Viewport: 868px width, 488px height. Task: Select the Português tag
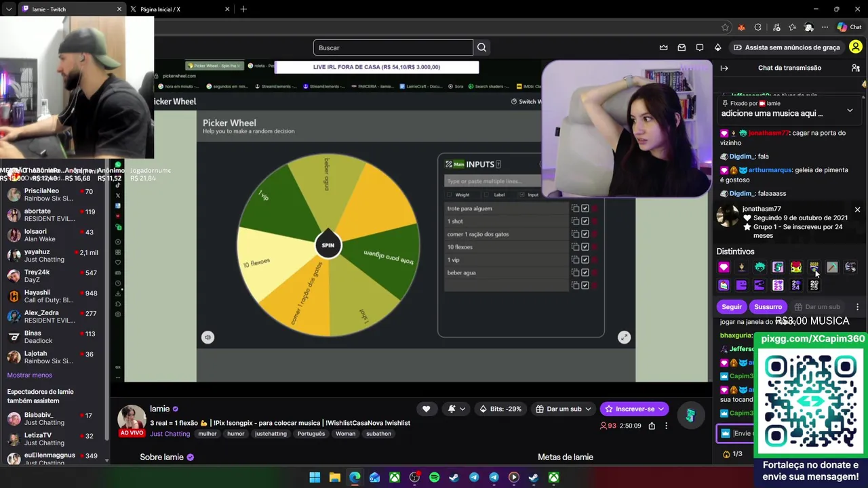[311, 434]
